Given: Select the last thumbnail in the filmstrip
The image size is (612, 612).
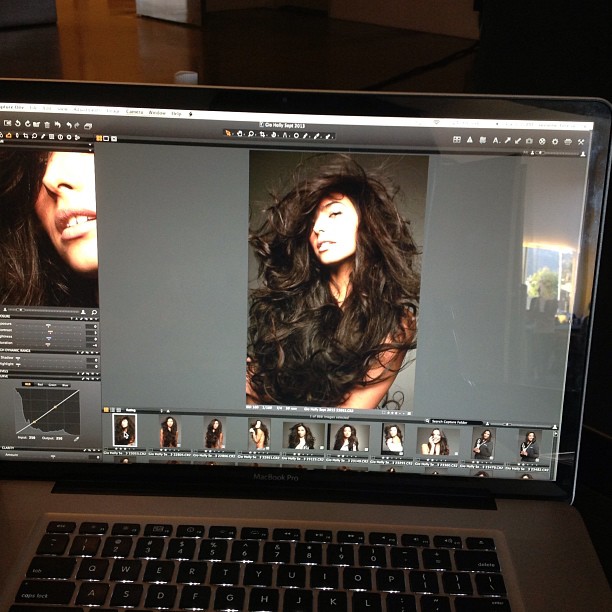Looking at the screenshot, I should 530,446.
